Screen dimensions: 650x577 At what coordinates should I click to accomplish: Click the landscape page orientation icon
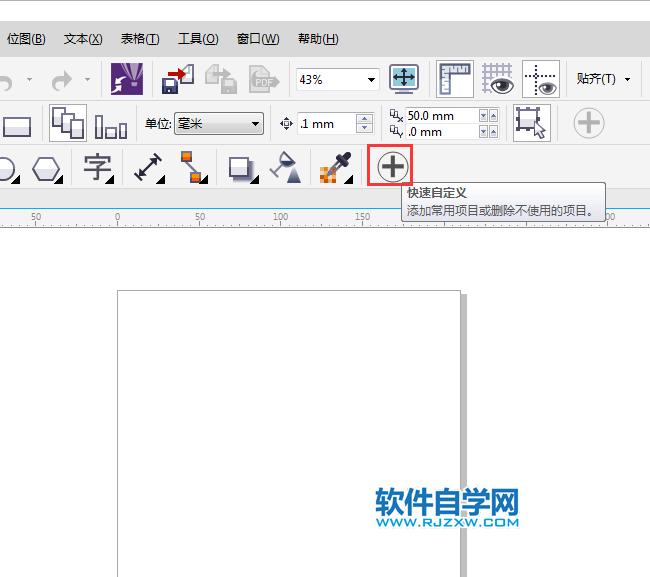point(17,126)
